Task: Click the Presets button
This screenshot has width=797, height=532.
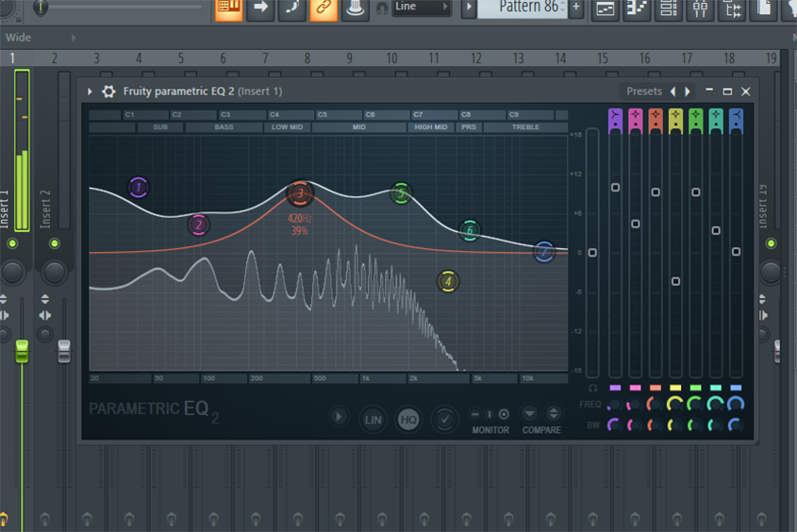Action: (643, 91)
